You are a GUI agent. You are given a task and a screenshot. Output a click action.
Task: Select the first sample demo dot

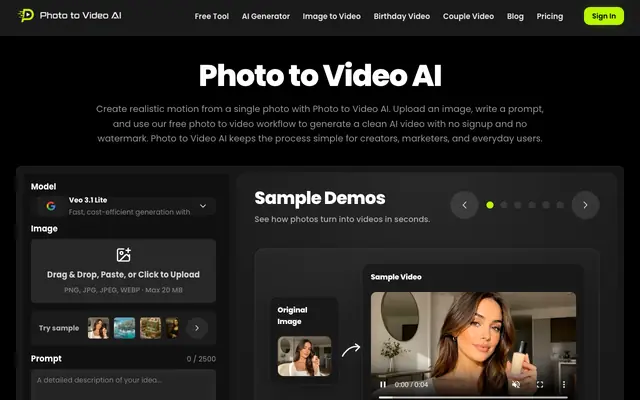coord(490,205)
